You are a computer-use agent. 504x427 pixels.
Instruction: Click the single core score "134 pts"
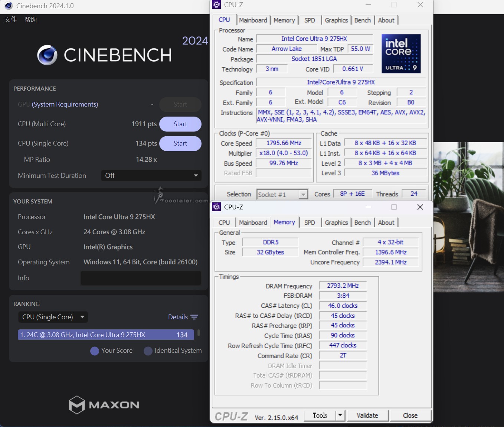146,143
